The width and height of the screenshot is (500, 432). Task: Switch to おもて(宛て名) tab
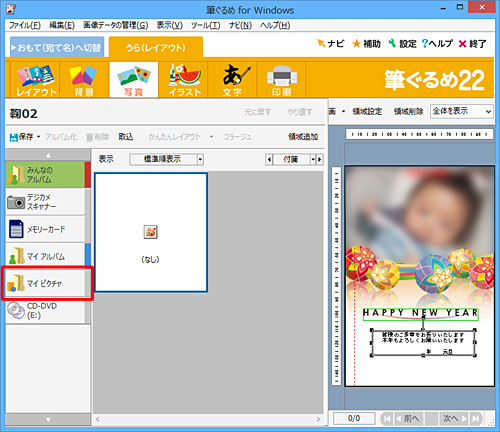click(x=57, y=47)
